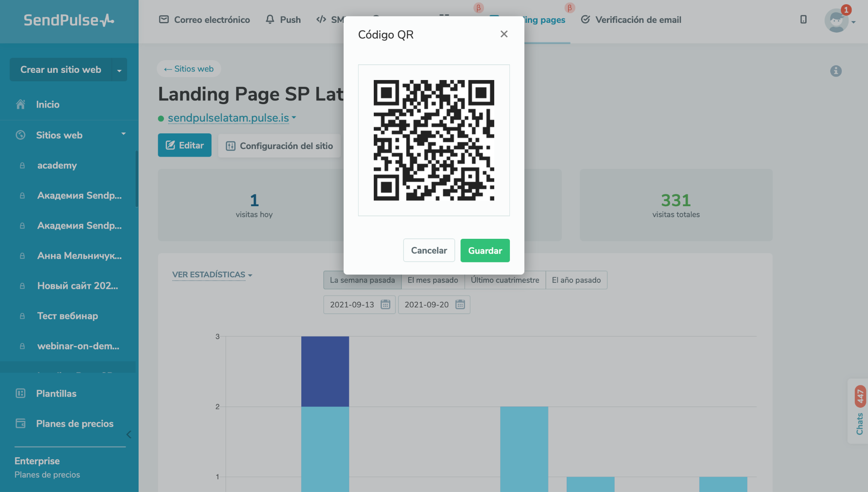Open the mobile device icon in header
868x492 pixels.
tap(803, 19)
